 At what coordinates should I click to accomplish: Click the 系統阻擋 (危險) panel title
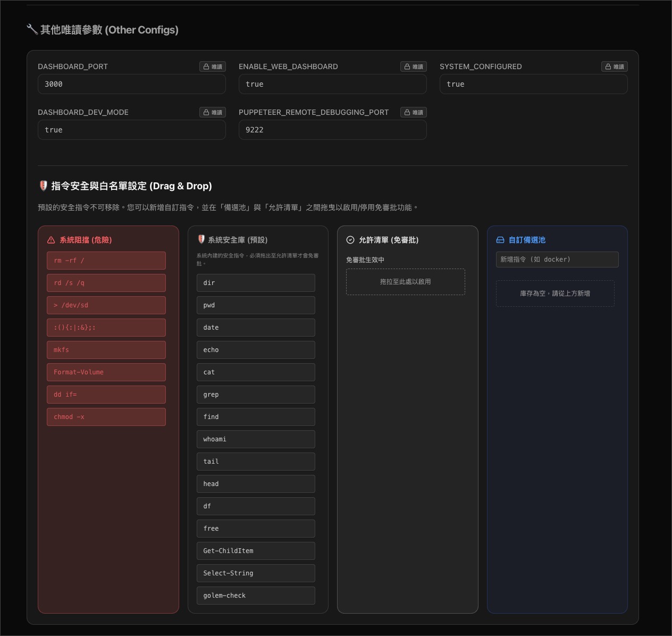[86, 240]
